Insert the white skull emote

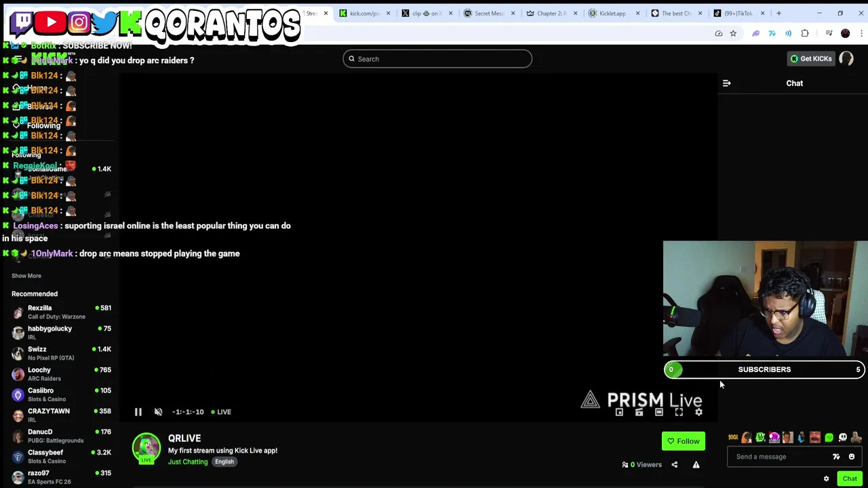842,437
